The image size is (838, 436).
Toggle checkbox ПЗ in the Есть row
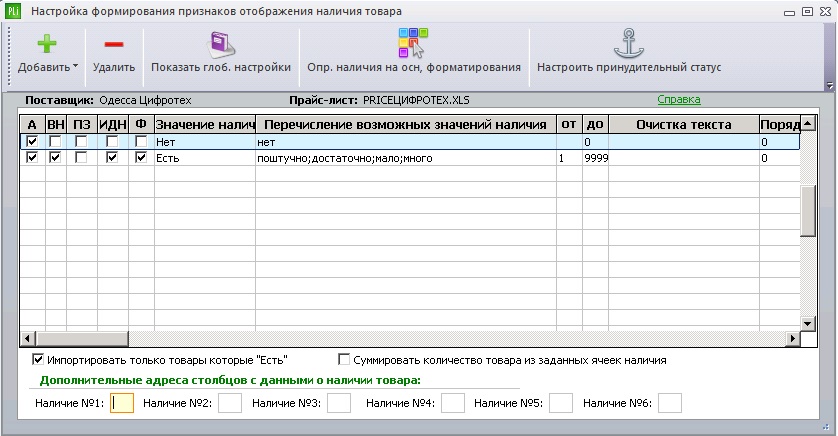tap(81, 158)
